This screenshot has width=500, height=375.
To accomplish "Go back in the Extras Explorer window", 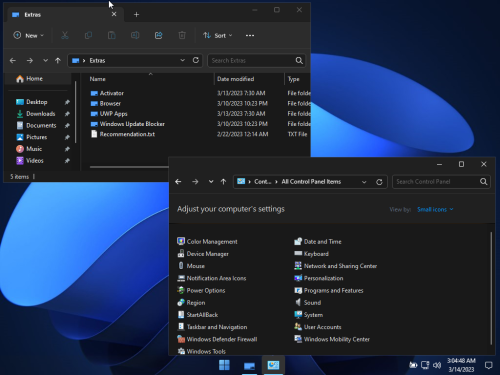I will [13, 60].
